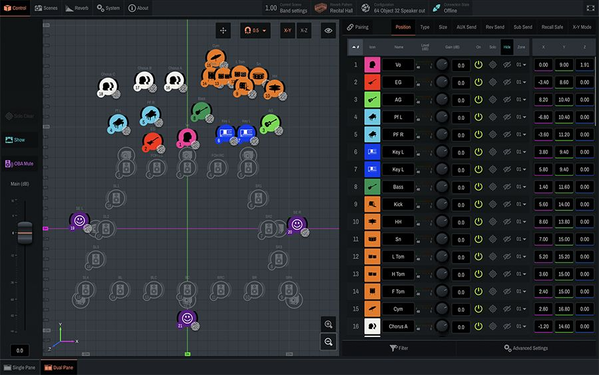Select the Chorus C white object on stage
Screen dimensions: 600x375
pyautogui.click(x=108, y=86)
